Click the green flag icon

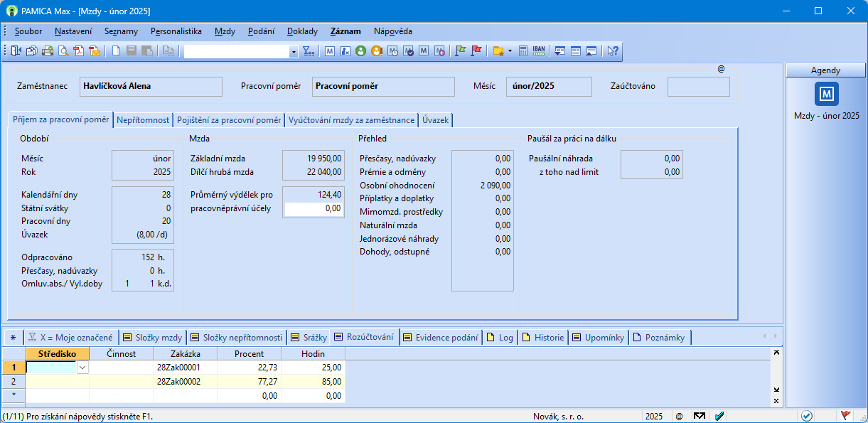(x=460, y=50)
